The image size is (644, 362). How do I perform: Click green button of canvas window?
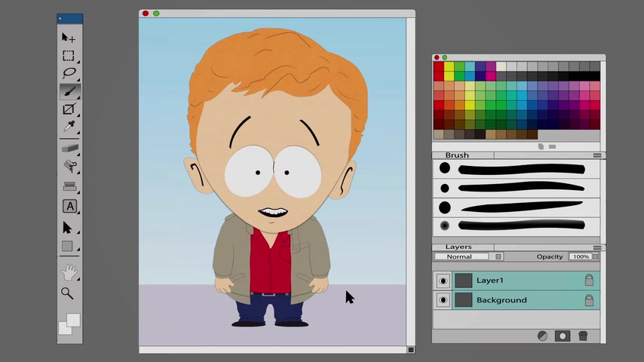point(157,14)
